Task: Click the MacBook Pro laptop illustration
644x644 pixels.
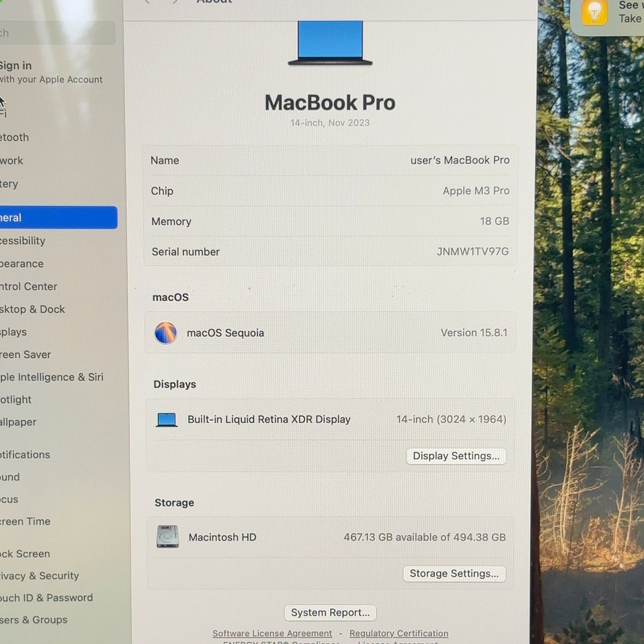Action: coord(330,43)
